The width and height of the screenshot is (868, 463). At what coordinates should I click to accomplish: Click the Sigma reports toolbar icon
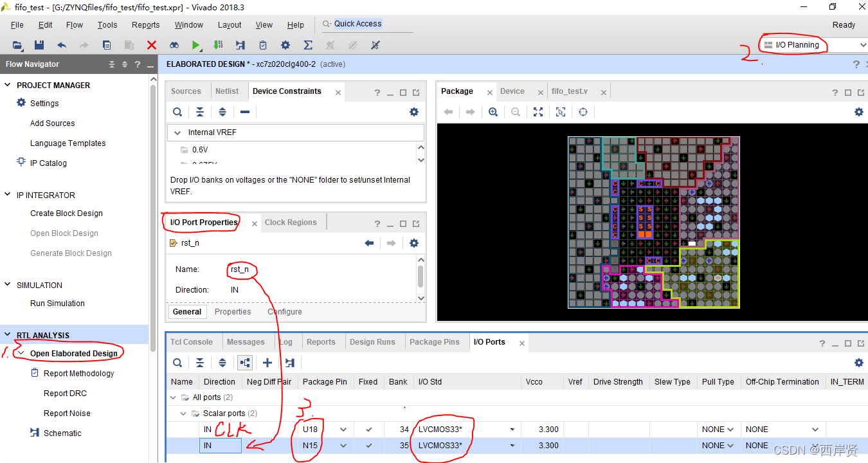coord(308,45)
